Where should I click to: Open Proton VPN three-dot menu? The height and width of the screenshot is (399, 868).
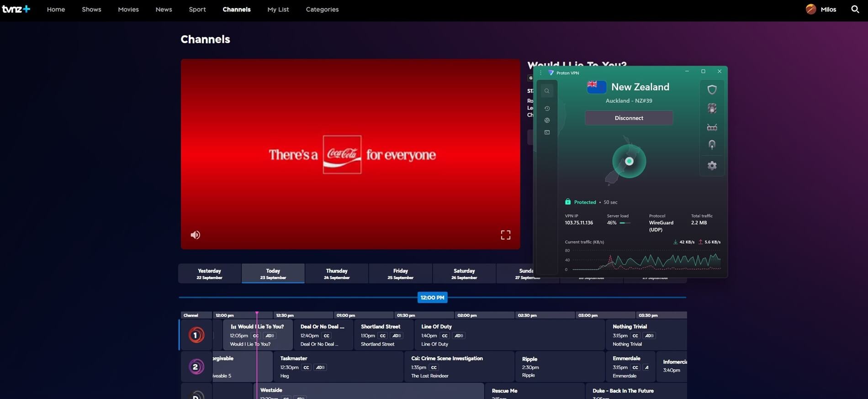(x=540, y=73)
